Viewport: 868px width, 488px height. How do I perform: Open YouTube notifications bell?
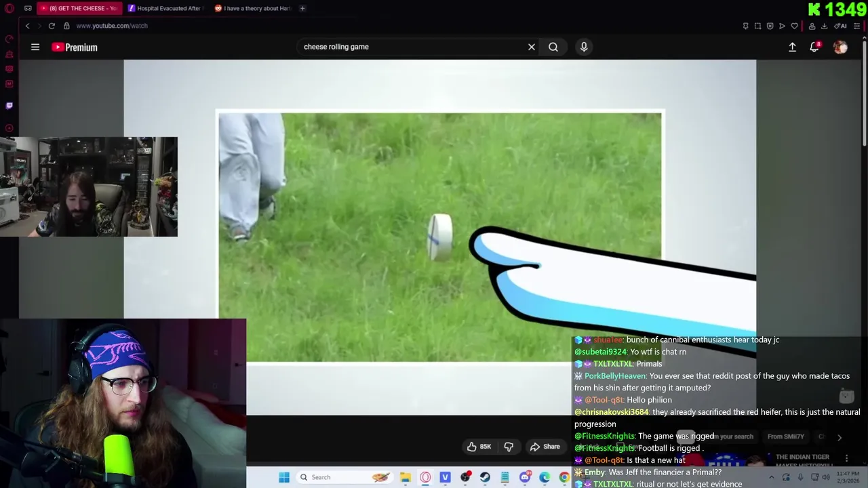814,47
